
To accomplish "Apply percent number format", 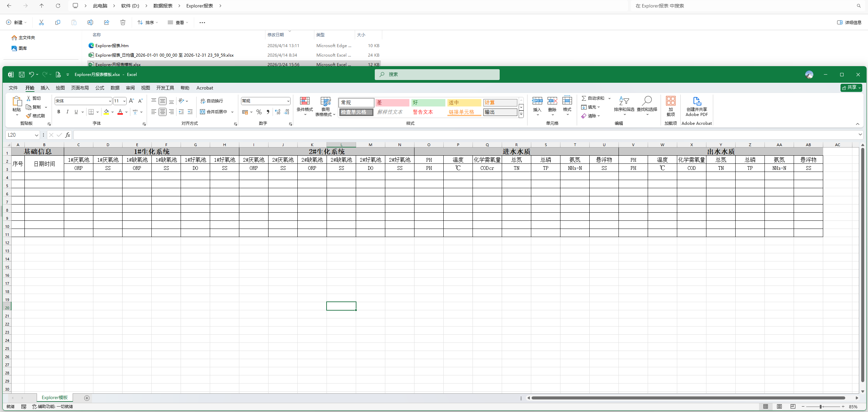I will click(259, 112).
